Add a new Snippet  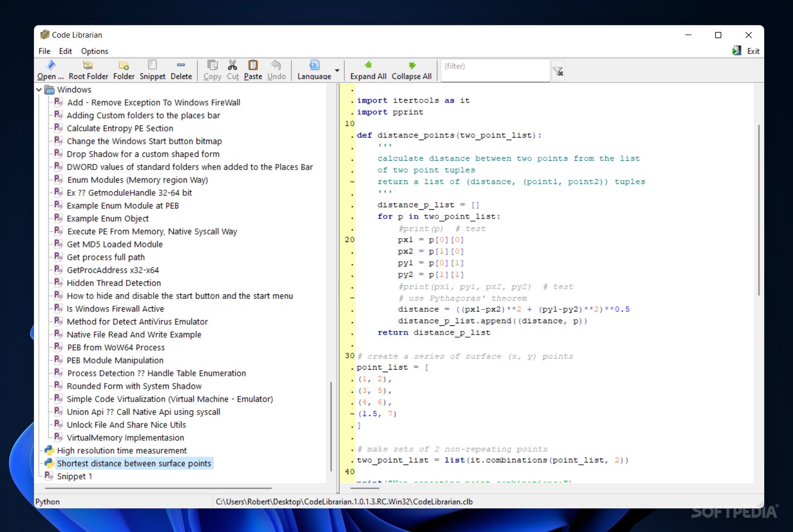[153, 71]
